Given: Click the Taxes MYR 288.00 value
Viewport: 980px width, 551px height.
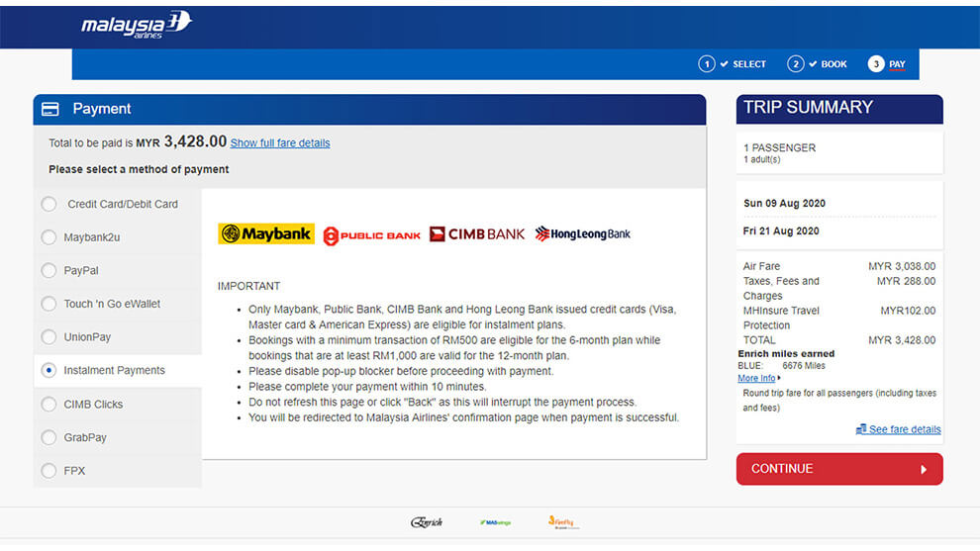Looking at the screenshot, I should click(906, 281).
